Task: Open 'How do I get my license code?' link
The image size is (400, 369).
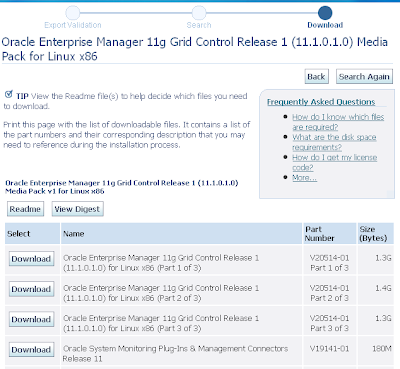Action: click(x=334, y=162)
